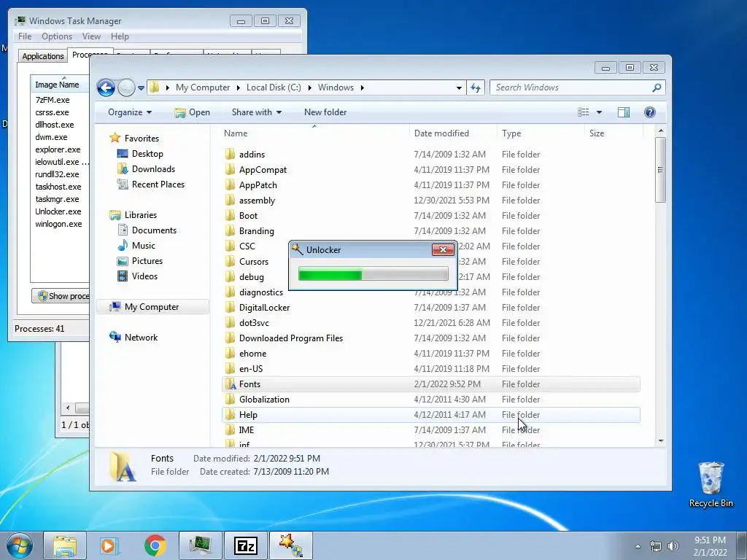This screenshot has height=560, width=747.
Task: Select Unlocker.exe in Task Manager process list
Action: pyautogui.click(x=58, y=211)
